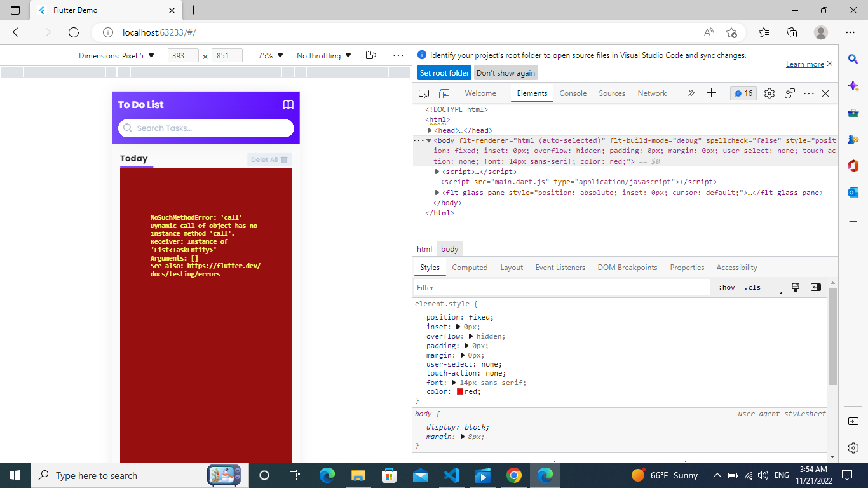
Task: Open the Chrome icon in the taskbar
Action: point(514,475)
